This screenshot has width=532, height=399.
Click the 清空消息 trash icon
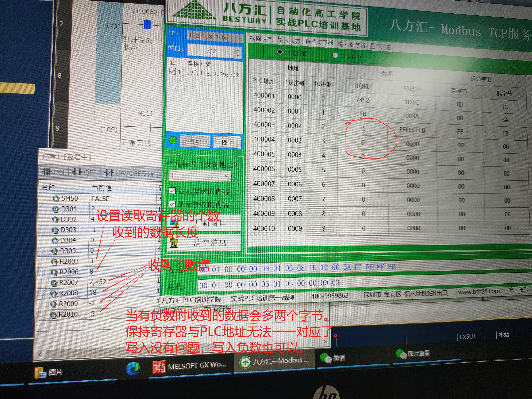click(x=174, y=243)
